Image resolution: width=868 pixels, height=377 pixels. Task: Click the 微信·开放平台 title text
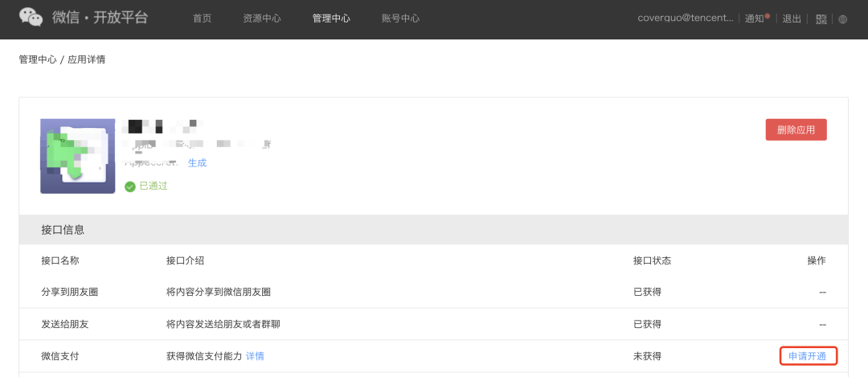(x=100, y=18)
